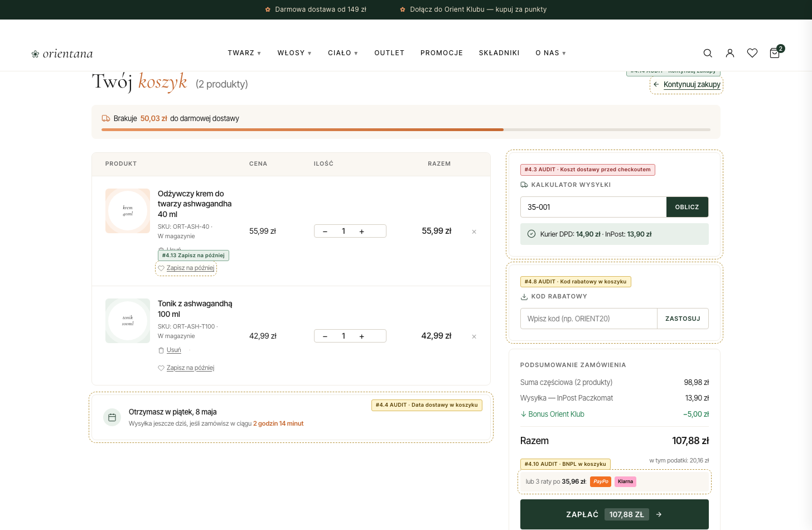This screenshot has width=812, height=530.
Task: Click Usuń under Tonik z ashwagandhą
Action: (170, 350)
